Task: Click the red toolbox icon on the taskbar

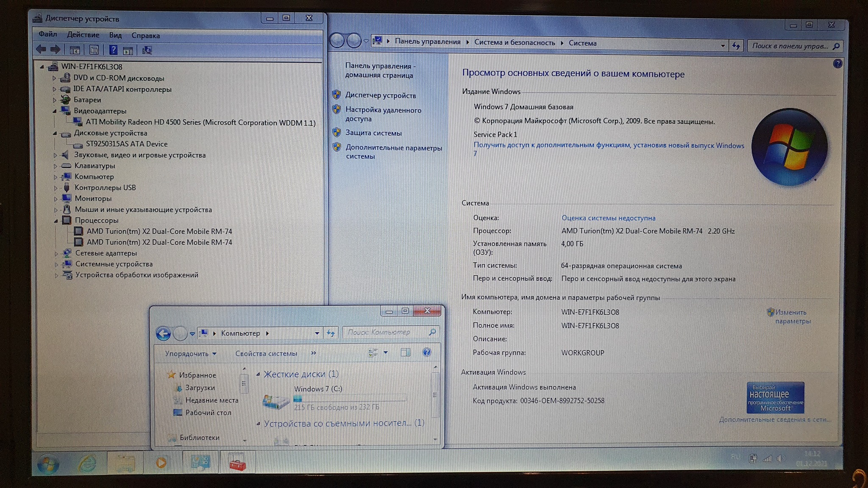Action: click(237, 463)
